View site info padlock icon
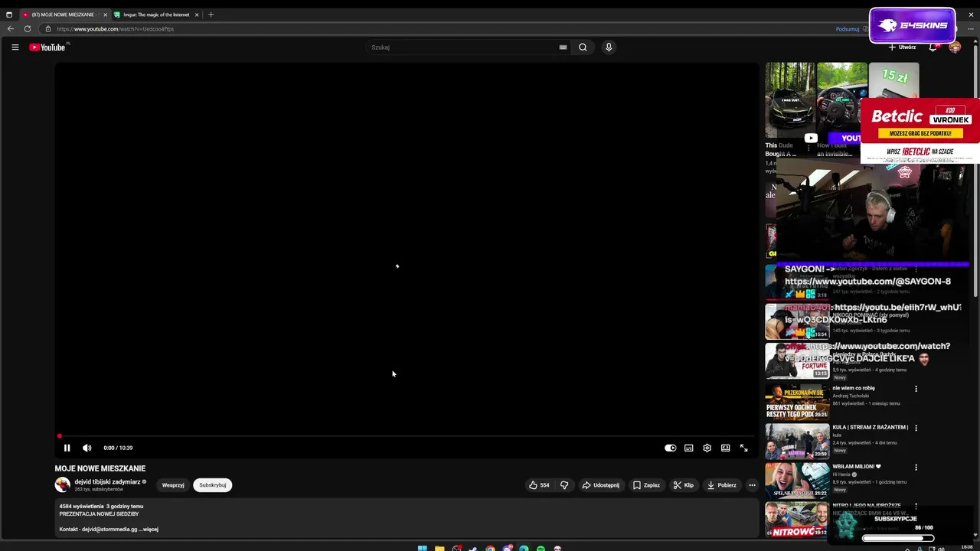The height and width of the screenshot is (551, 980). click(48, 29)
